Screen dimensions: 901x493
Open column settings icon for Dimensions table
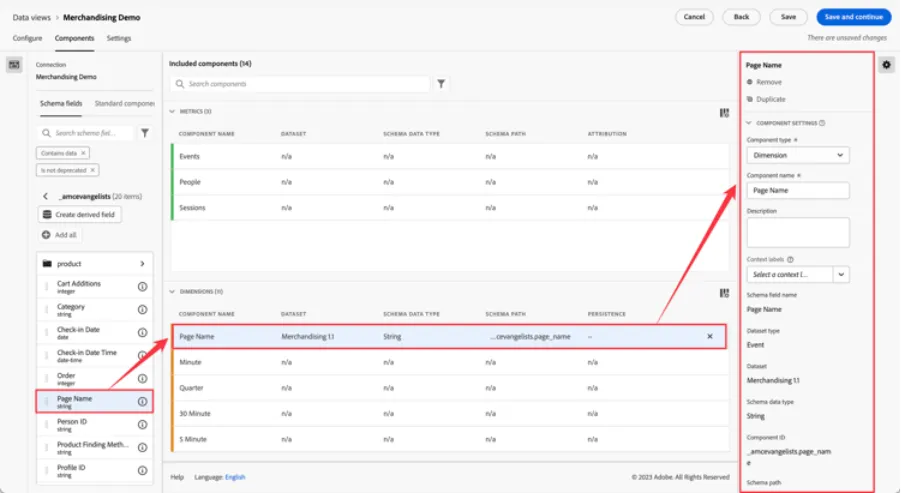click(724, 293)
